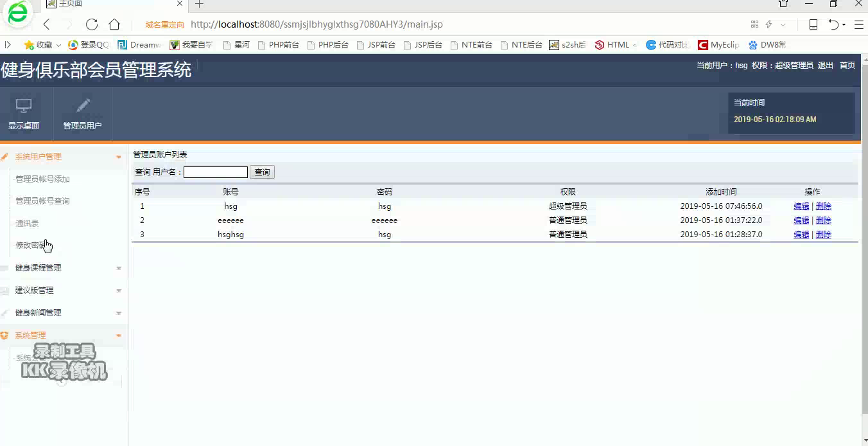Open 管理员帐号查询 menu item
868x446 pixels.
coord(42,201)
